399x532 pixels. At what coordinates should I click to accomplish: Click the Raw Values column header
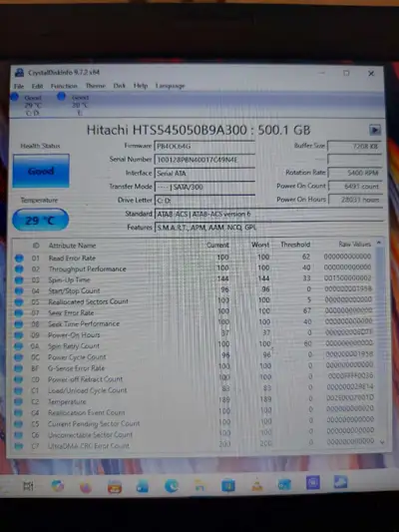(354, 244)
